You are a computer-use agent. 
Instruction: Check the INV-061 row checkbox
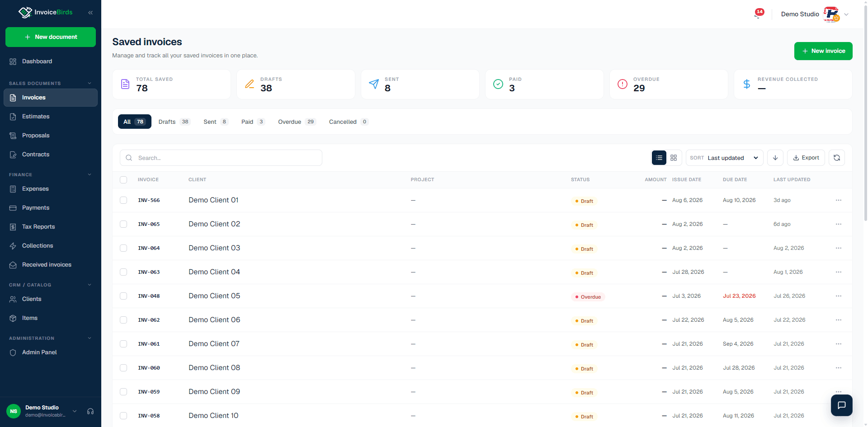[123, 344]
